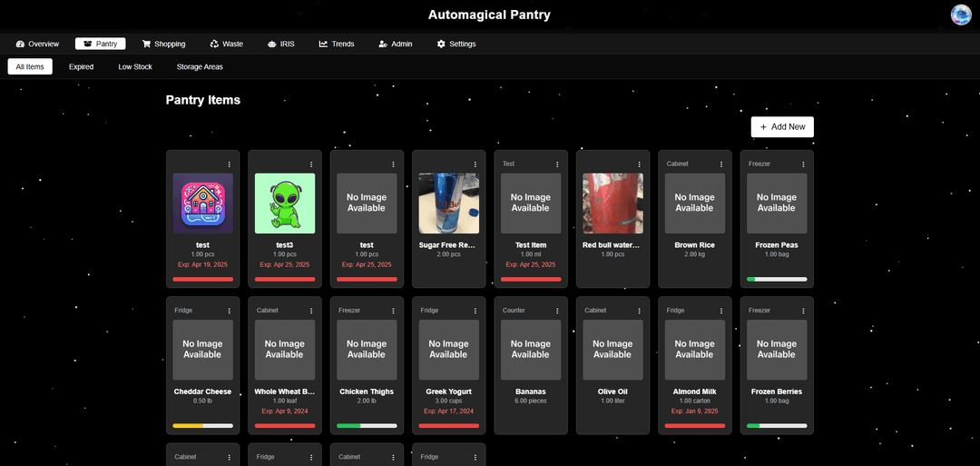980x466 pixels.
Task: Open three-dot menu on Bananas card
Action: (x=557, y=311)
